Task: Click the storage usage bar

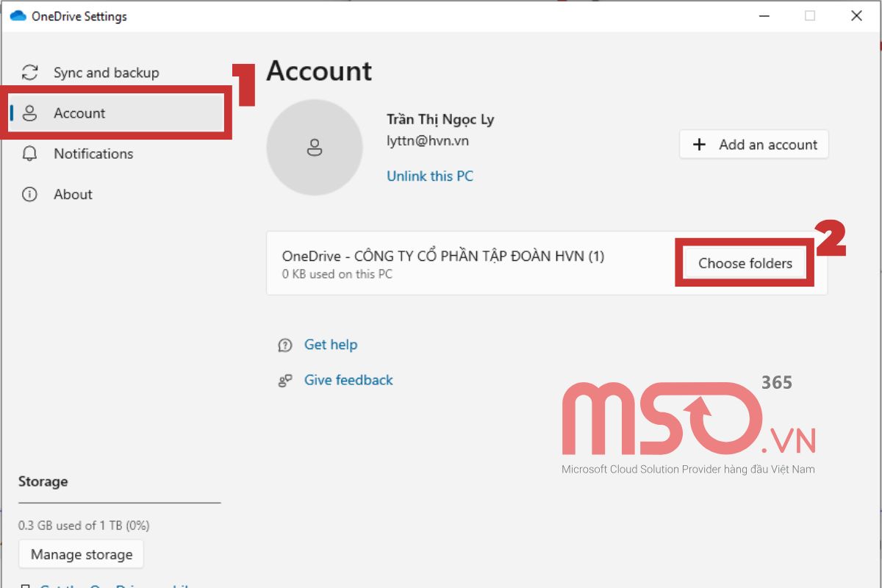Action: tap(119, 503)
